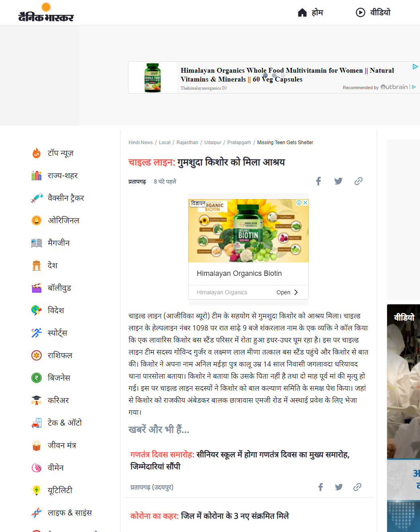Click Open on the Himalayan Organics ad
The width and height of the screenshot is (420, 532).
pyautogui.click(x=287, y=292)
